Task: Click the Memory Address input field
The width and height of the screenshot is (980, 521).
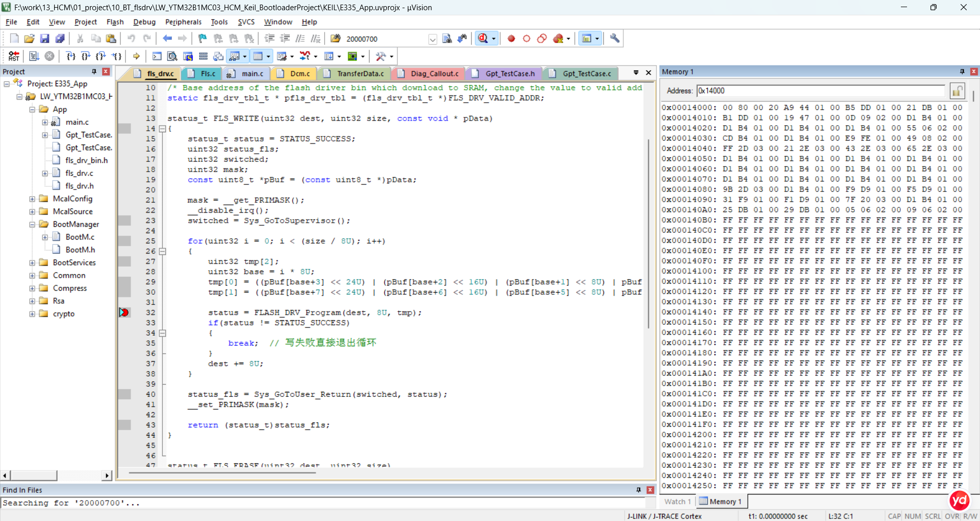Action: (821, 91)
